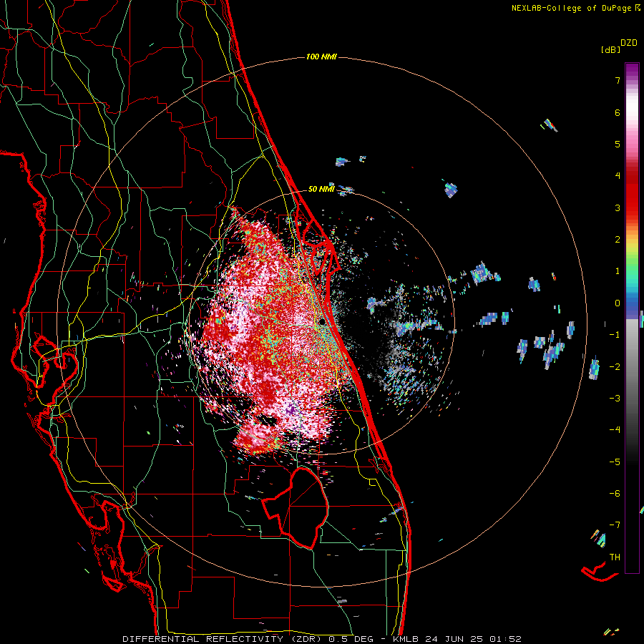
Task: Click the NEXLAB-College of DuPage watermark text
Action: (575, 8)
